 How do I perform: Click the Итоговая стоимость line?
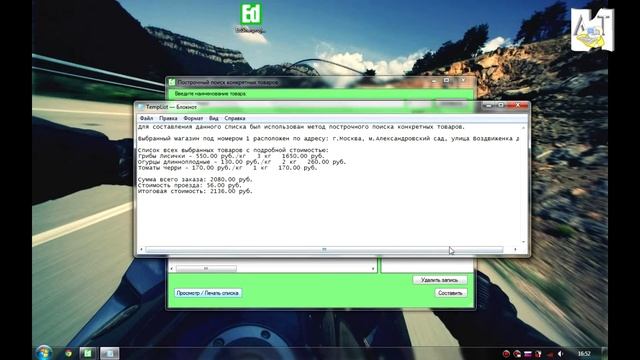(x=195, y=191)
